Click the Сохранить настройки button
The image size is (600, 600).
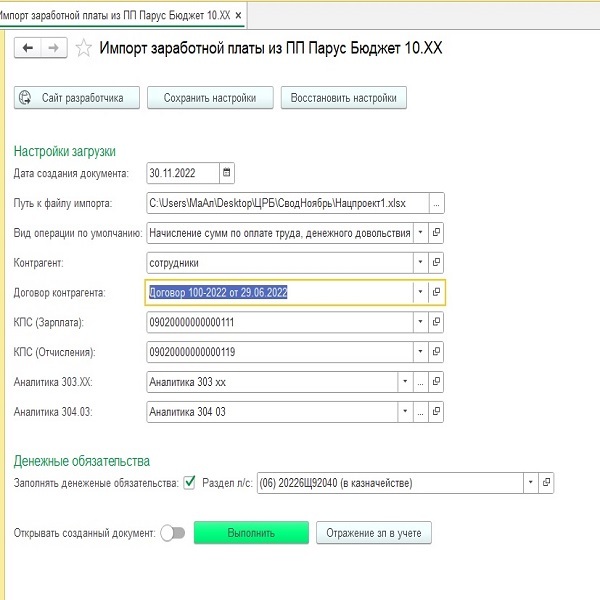click(210, 98)
